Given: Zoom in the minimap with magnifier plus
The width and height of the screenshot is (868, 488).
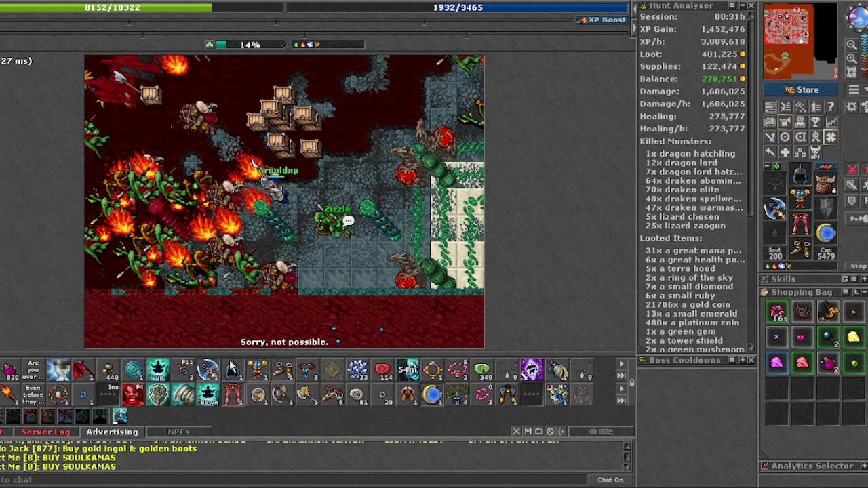Looking at the screenshot, I should (852, 58).
